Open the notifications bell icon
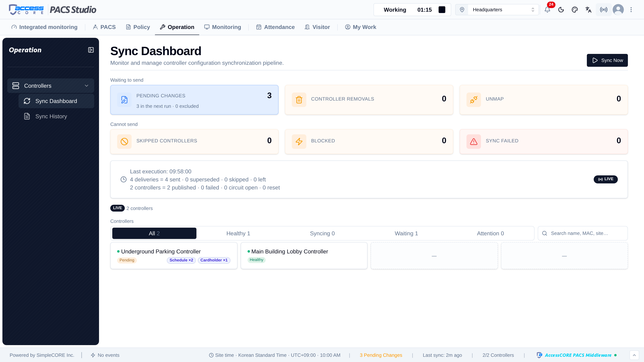This screenshot has width=644, height=362. (547, 10)
